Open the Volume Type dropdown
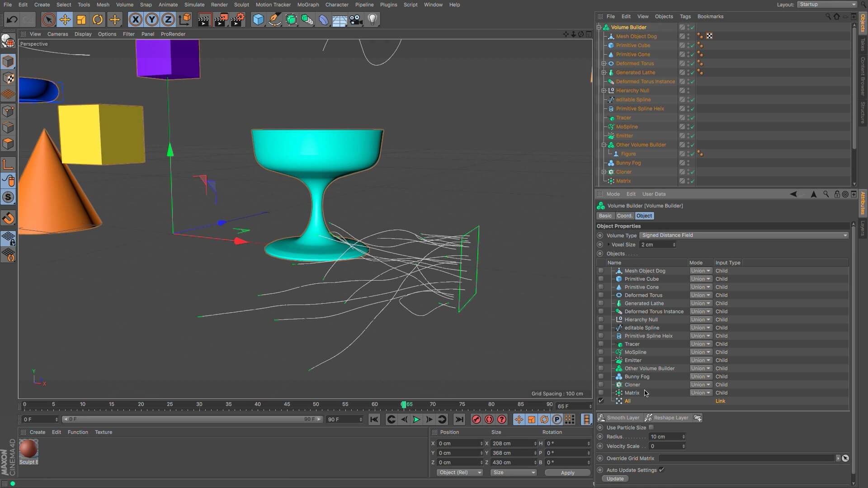The height and width of the screenshot is (488, 868). tap(744, 235)
